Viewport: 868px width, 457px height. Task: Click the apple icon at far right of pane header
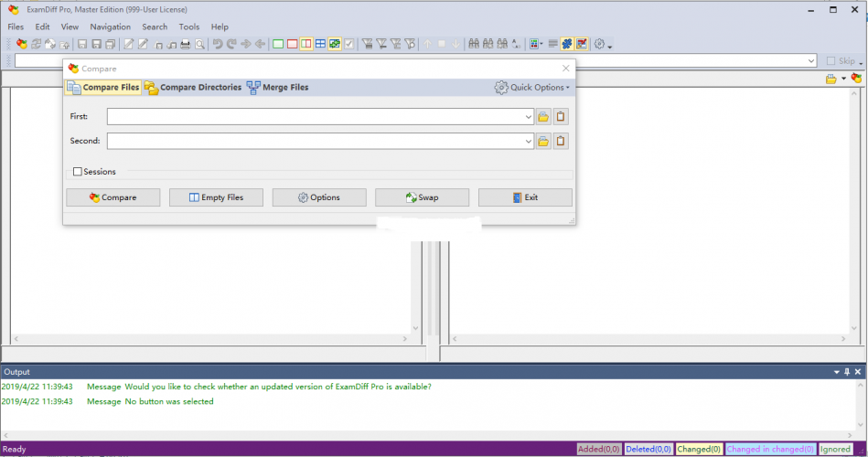pyautogui.click(x=856, y=79)
